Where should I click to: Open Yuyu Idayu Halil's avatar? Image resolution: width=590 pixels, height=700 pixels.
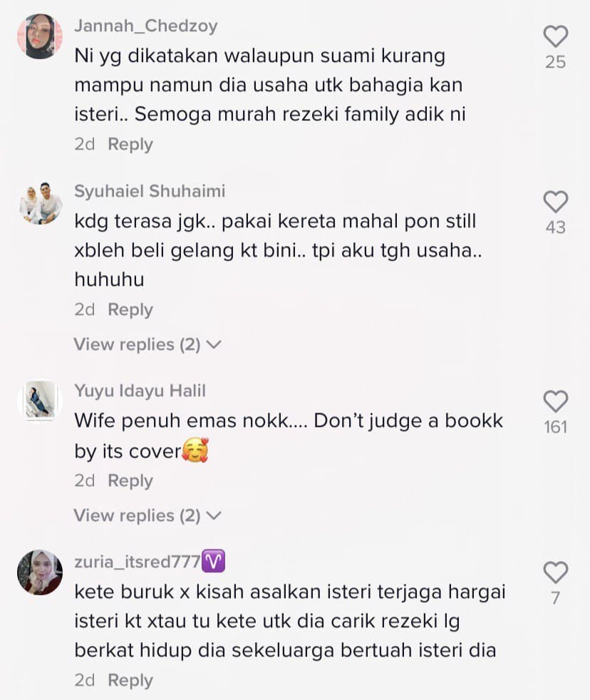(x=40, y=401)
